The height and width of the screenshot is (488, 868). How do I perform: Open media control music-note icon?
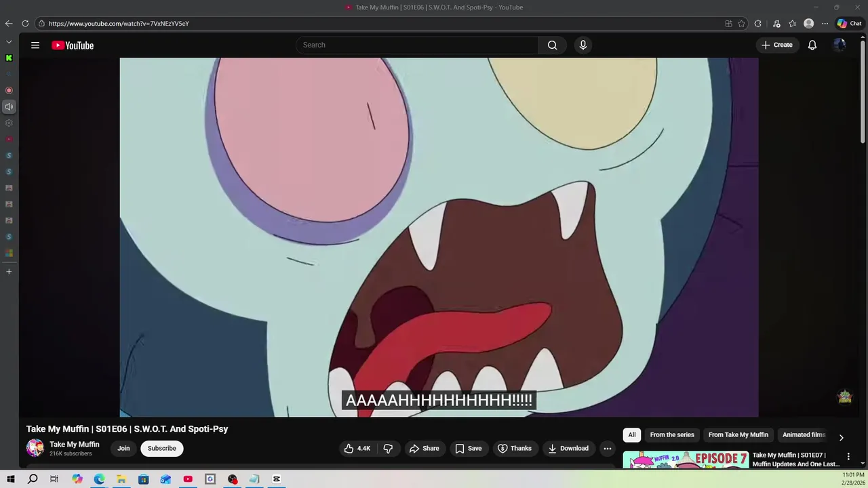coord(776,24)
